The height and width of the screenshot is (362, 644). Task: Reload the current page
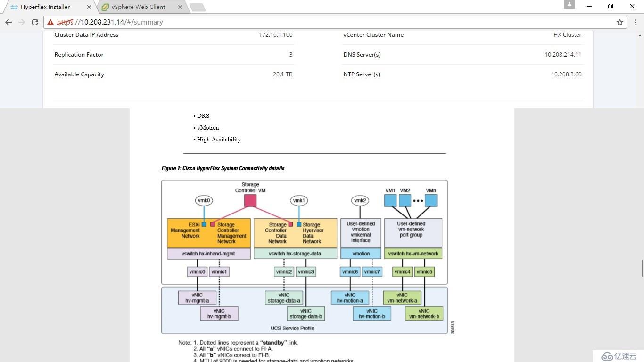pyautogui.click(x=35, y=22)
